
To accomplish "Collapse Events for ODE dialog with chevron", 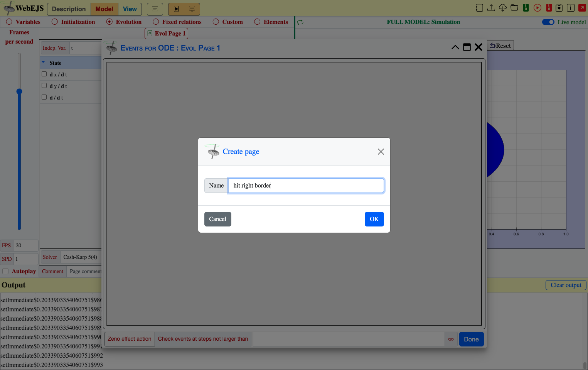I will pyautogui.click(x=455, y=47).
